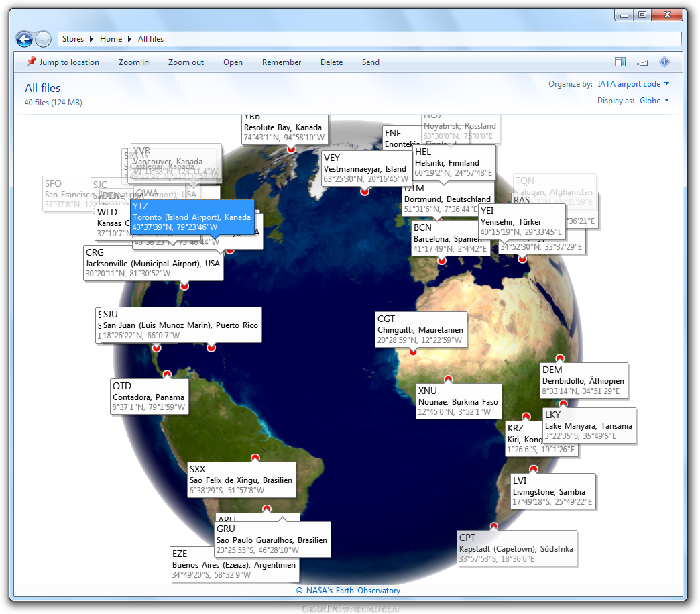Viewport: 700px width, 614px height.
Task: Click the red pin below Barcelona label
Action: [441, 260]
